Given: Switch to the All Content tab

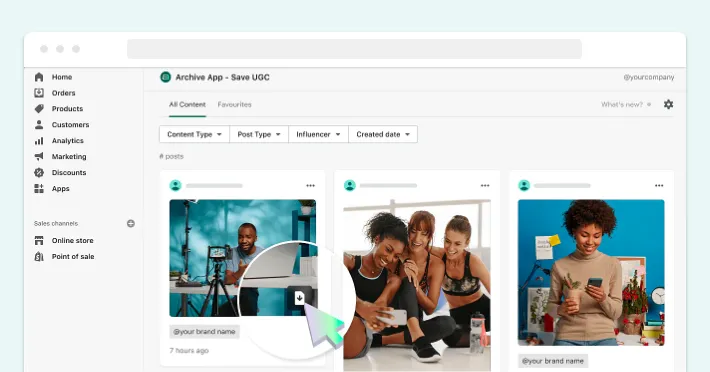Looking at the screenshot, I should point(187,105).
